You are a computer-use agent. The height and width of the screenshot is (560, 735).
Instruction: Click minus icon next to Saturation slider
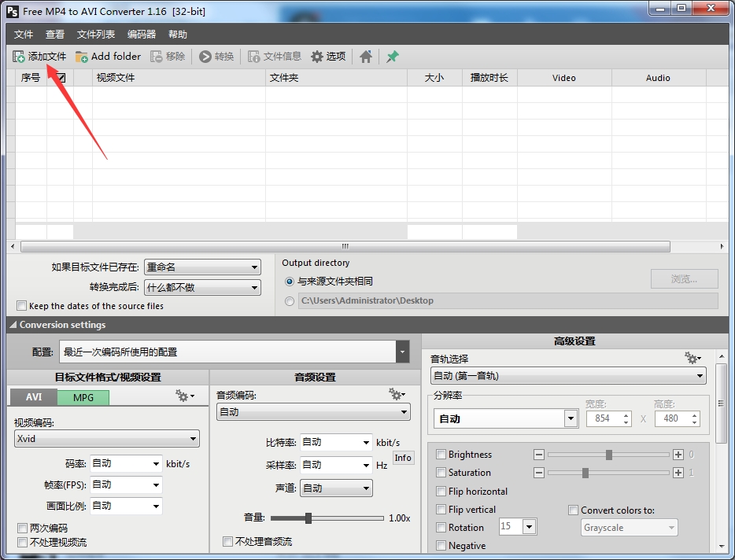click(x=539, y=473)
